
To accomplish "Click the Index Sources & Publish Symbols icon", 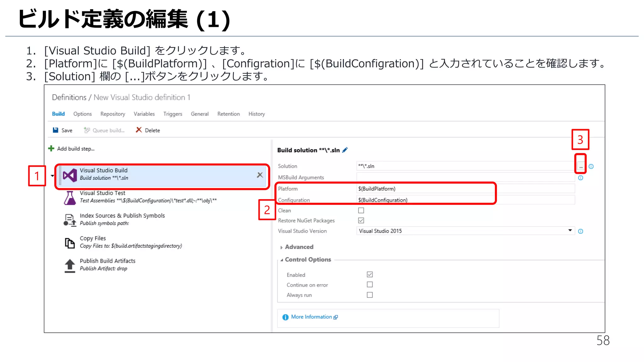I will [70, 220].
